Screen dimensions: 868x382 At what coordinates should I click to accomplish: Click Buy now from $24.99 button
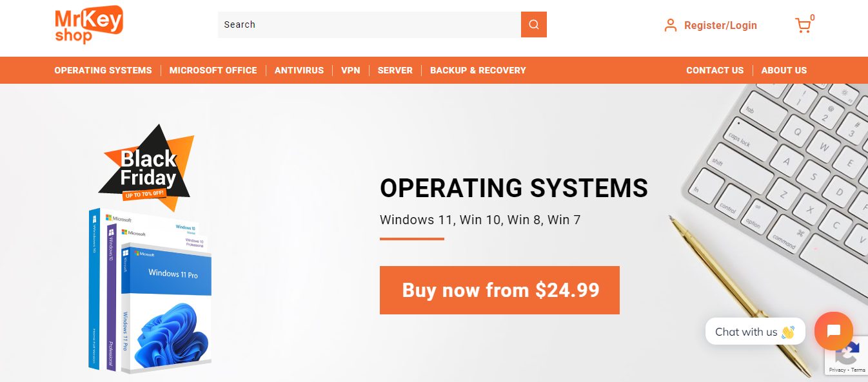pyautogui.click(x=500, y=290)
